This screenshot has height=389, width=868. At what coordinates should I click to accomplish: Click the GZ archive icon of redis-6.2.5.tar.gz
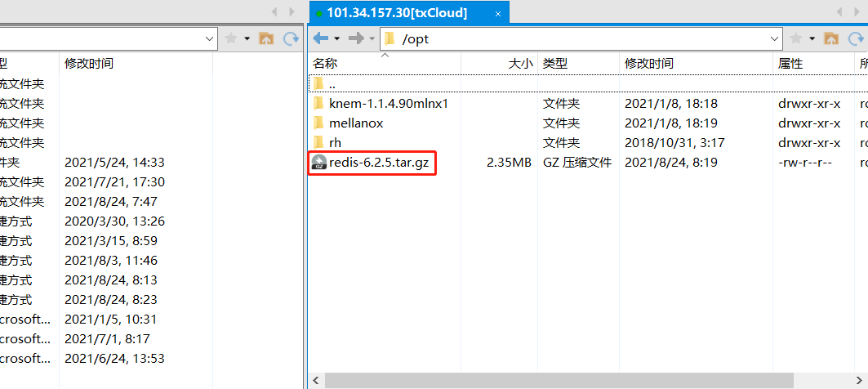click(318, 163)
